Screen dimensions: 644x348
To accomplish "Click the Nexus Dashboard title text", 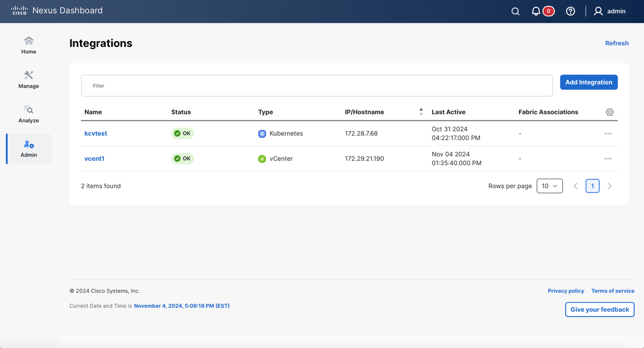I will point(68,10).
